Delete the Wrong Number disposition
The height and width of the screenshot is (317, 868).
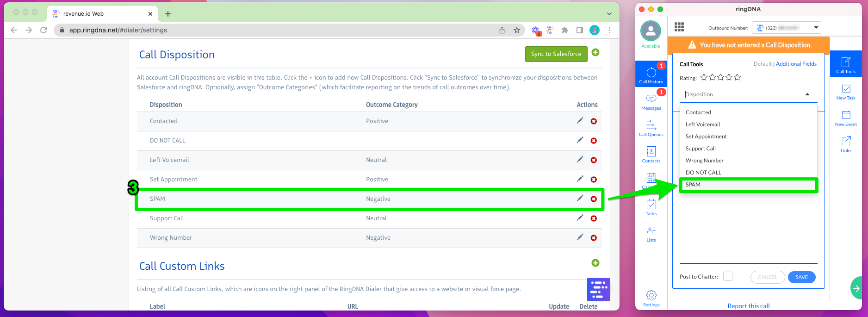coord(594,238)
